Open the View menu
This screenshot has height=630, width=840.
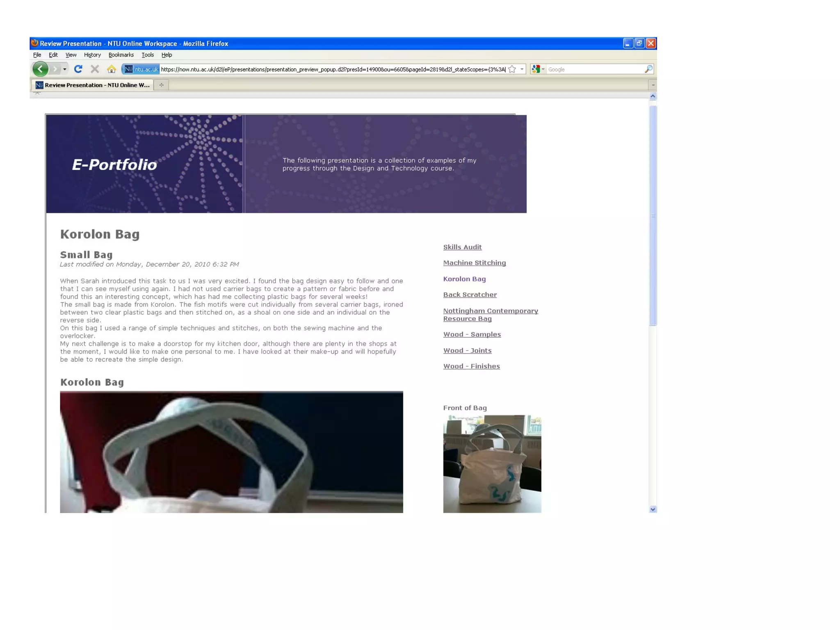coord(71,55)
